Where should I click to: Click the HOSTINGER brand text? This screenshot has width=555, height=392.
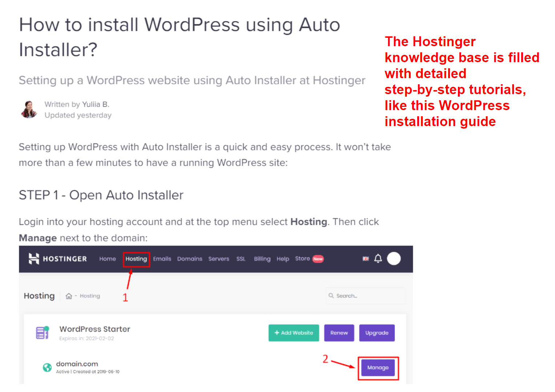[x=65, y=259]
